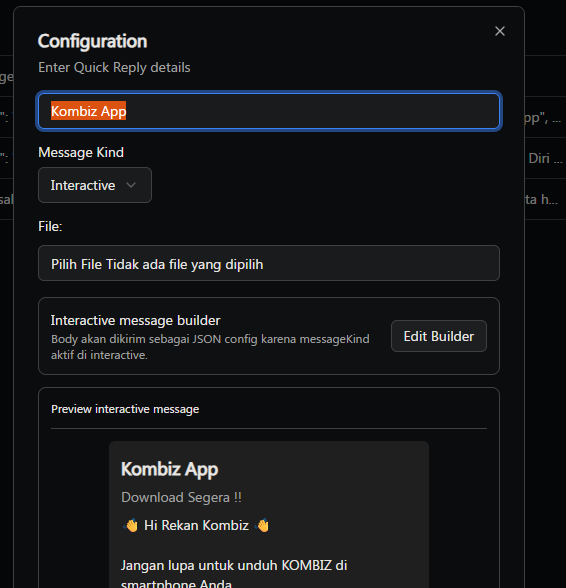The image size is (566, 588).
Task: Click the chevron arrow in the Interactive dropdown
Action: [x=131, y=185]
